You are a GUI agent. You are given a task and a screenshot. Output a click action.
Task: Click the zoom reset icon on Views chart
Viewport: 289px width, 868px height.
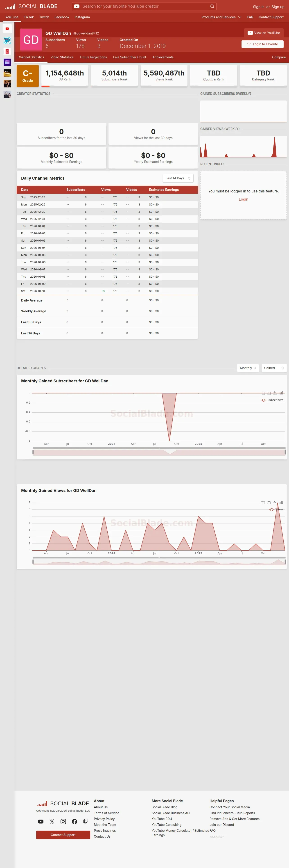269,503
